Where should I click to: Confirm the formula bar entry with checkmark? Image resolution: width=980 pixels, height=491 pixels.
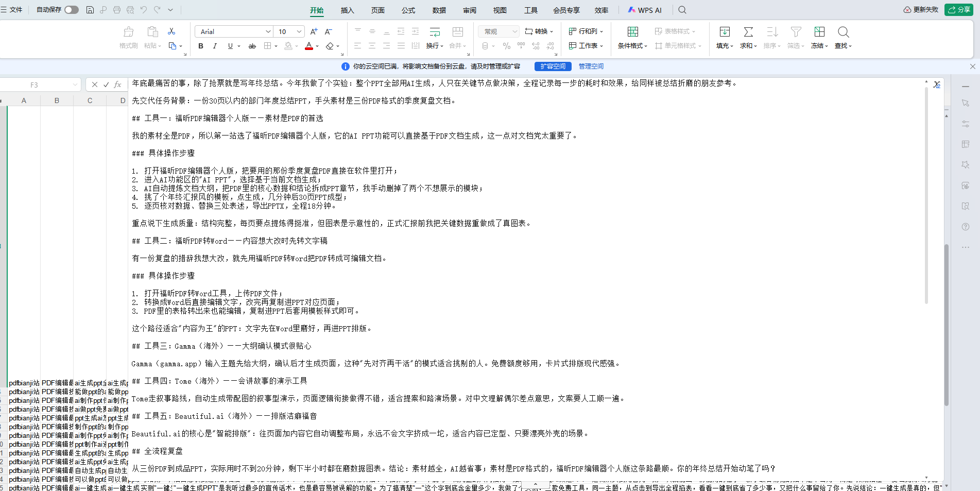pyautogui.click(x=106, y=84)
